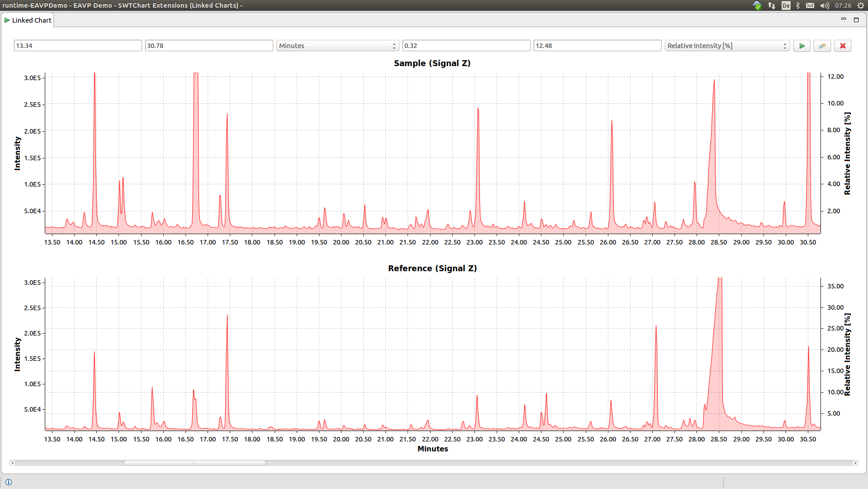Select the Linked Chart tab

pyautogui.click(x=28, y=20)
